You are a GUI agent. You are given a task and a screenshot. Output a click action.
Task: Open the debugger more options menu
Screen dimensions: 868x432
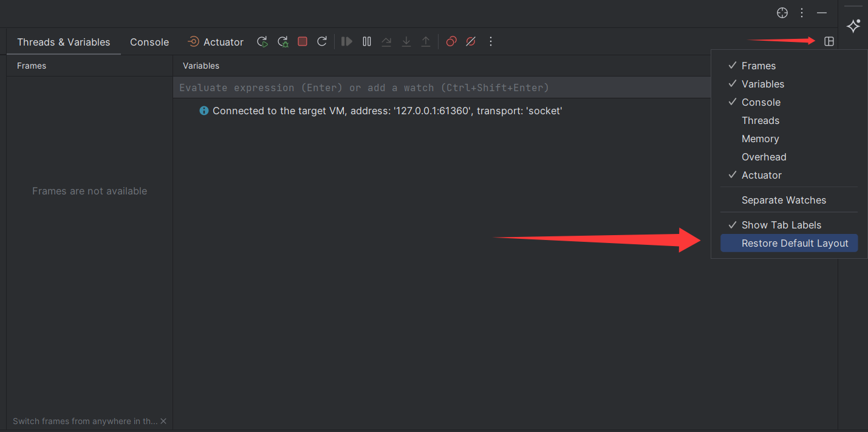pos(491,41)
